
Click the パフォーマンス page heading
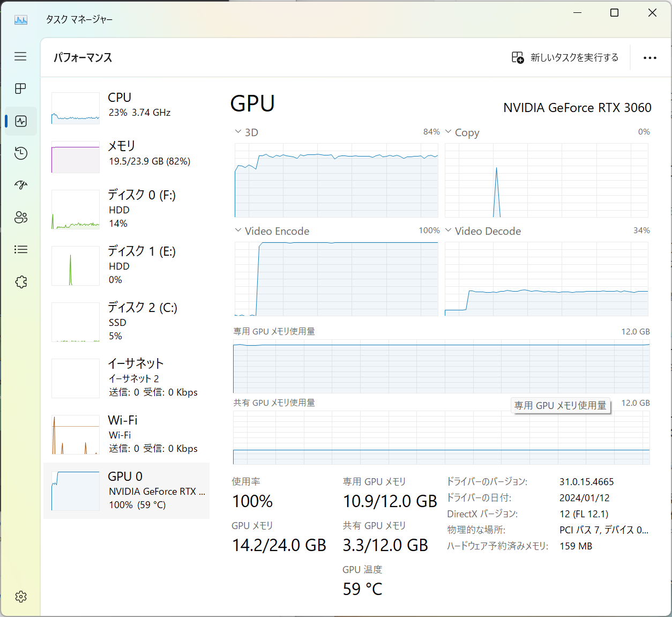83,57
